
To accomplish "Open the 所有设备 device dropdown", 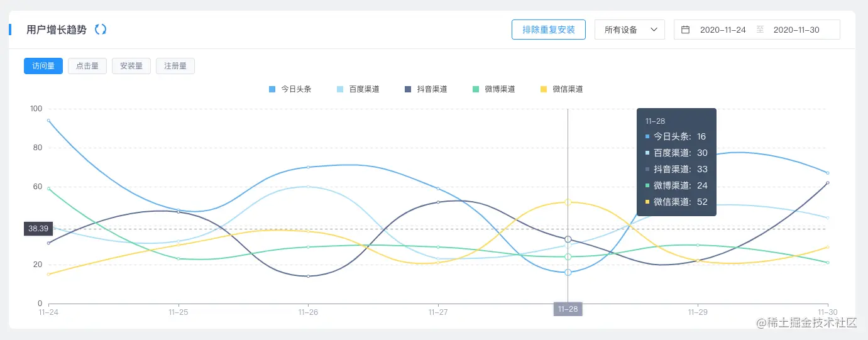I will point(629,30).
